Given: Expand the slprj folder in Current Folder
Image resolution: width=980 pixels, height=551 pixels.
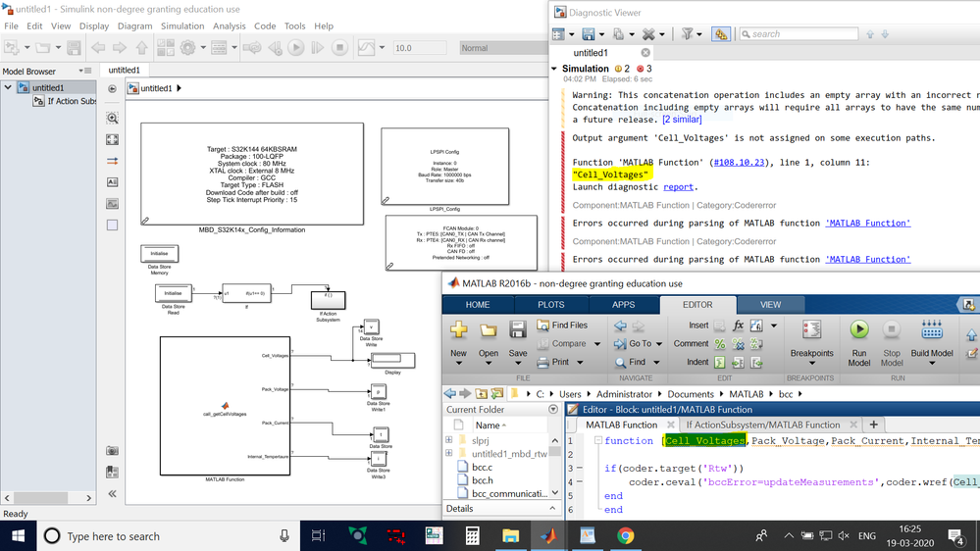Looking at the screenshot, I should [448, 440].
